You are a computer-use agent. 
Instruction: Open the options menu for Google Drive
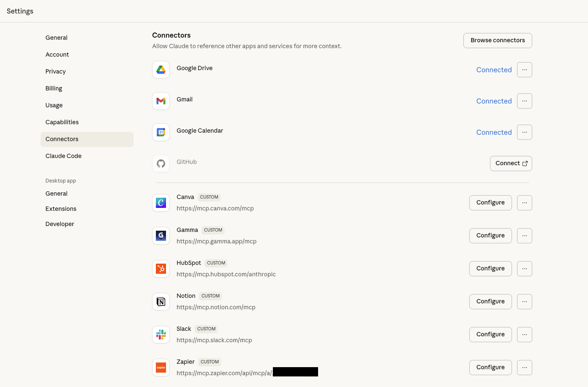(524, 70)
